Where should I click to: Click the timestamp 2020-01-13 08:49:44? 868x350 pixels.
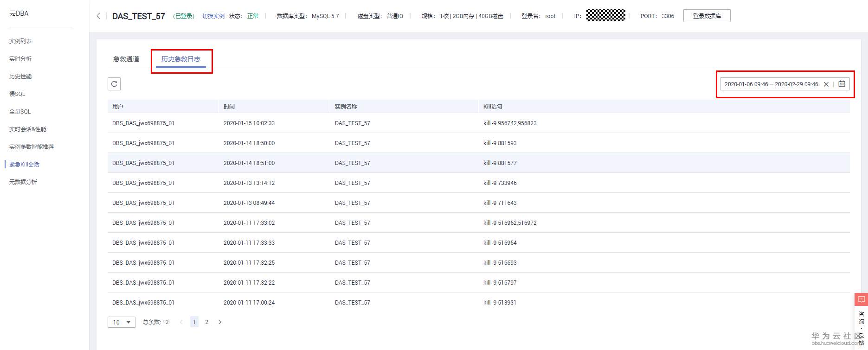pos(249,203)
